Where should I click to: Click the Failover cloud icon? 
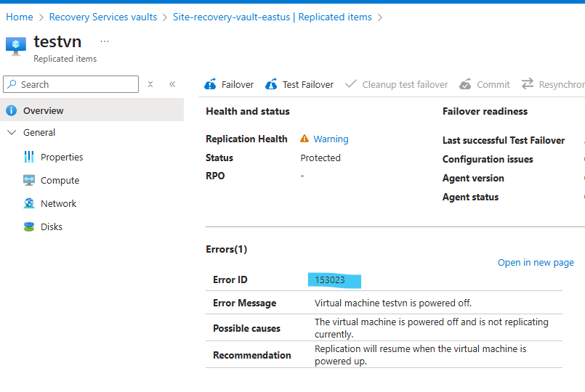click(211, 85)
